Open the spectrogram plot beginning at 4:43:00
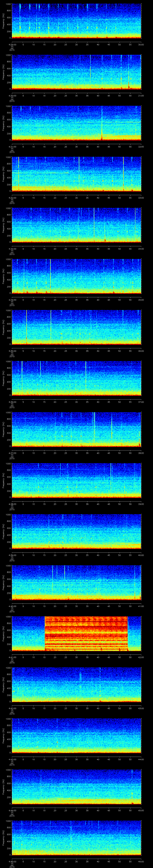 pyautogui.click(x=76, y=736)
